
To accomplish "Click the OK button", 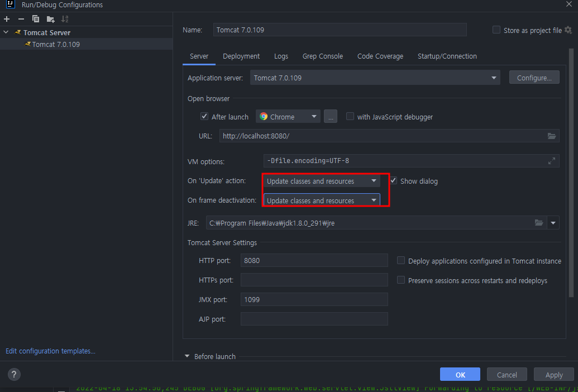I will point(460,374).
